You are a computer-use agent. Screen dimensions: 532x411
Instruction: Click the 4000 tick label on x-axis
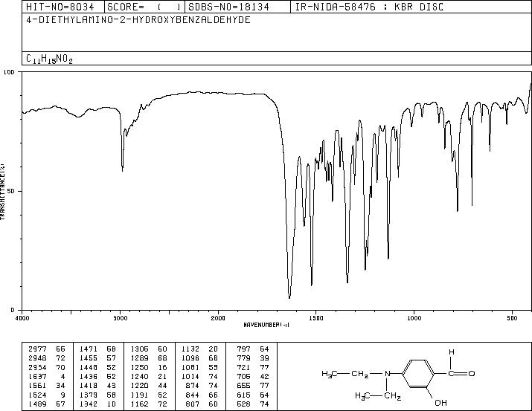click(x=22, y=318)
